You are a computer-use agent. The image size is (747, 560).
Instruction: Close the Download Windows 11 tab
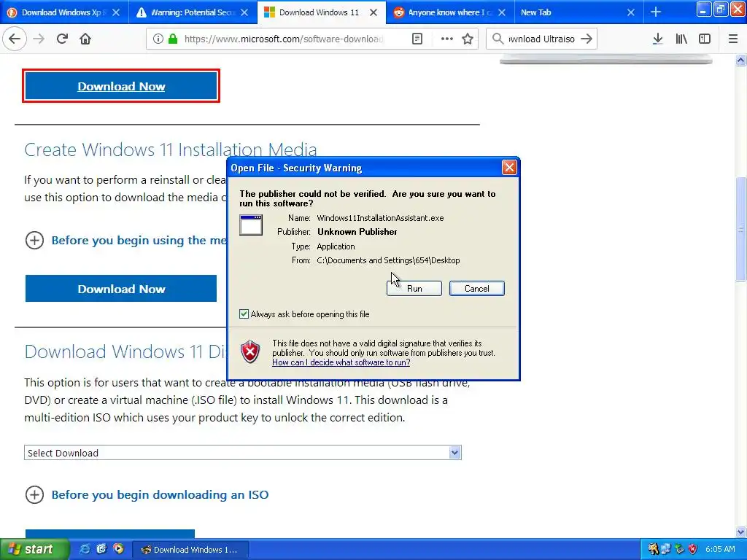(373, 12)
